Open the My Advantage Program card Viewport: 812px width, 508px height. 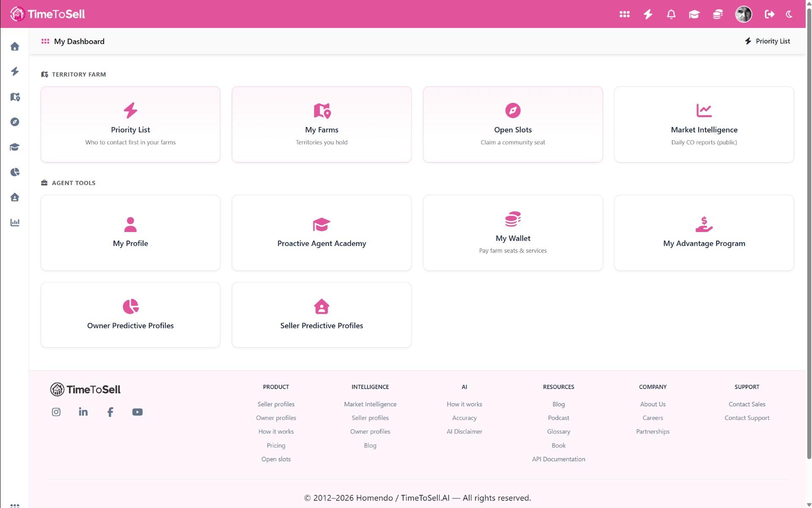pos(704,233)
